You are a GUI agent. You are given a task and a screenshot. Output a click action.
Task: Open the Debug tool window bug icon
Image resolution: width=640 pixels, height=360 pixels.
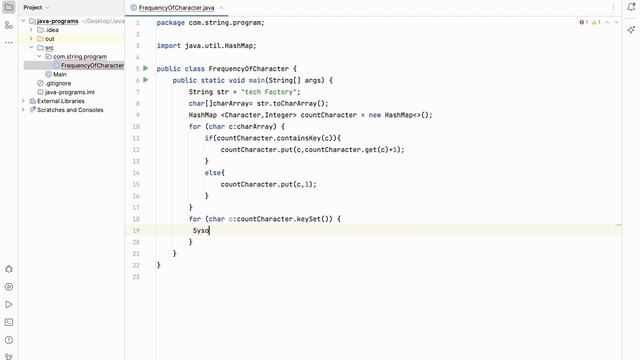(9, 269)
